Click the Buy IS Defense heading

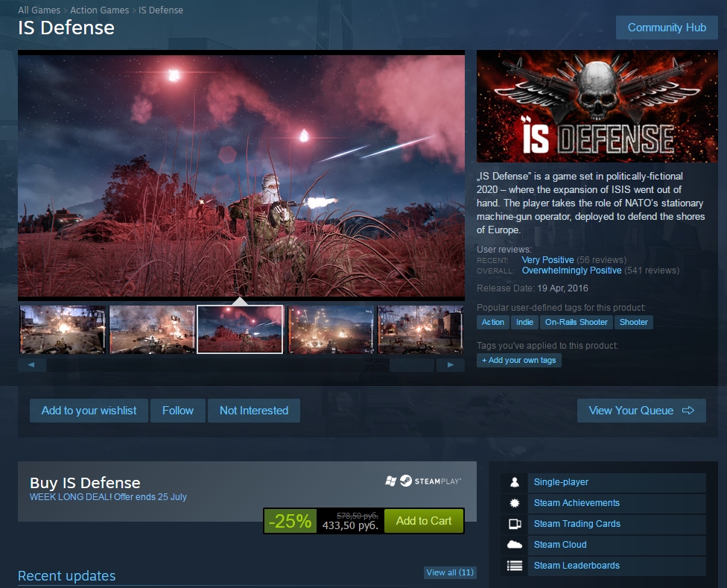click(85, 483)
